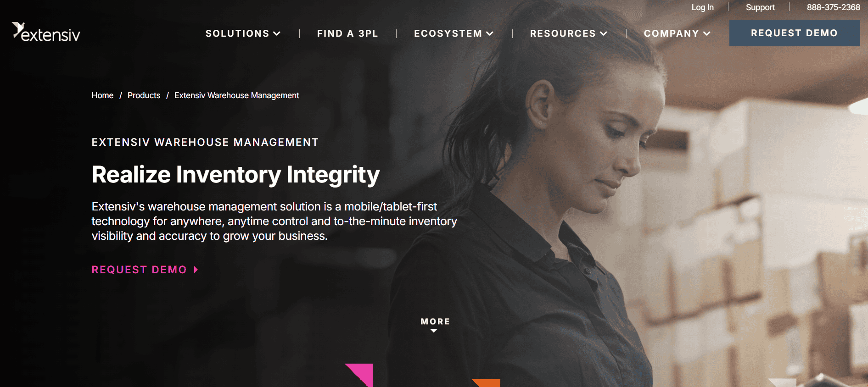Click the orange triangle graphic at bottom
868x387 pixels.
click(x=487, y=383)
